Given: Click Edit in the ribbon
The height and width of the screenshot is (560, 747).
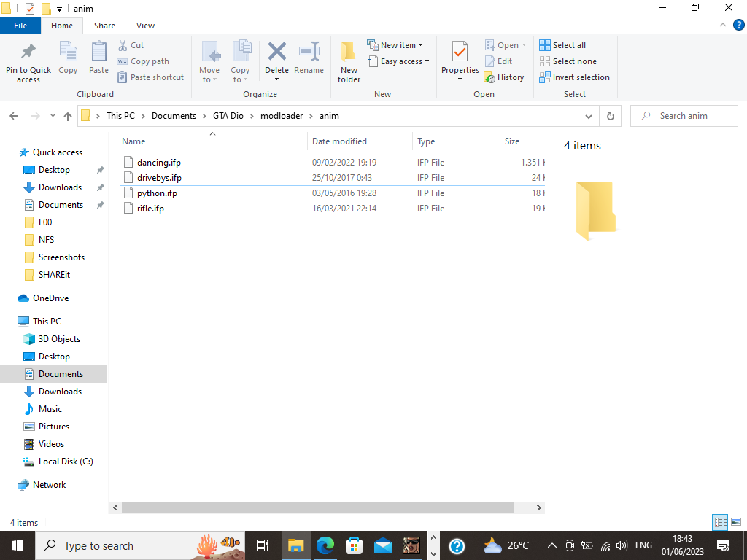Looking at the screenshot, I should click(498, 61).
